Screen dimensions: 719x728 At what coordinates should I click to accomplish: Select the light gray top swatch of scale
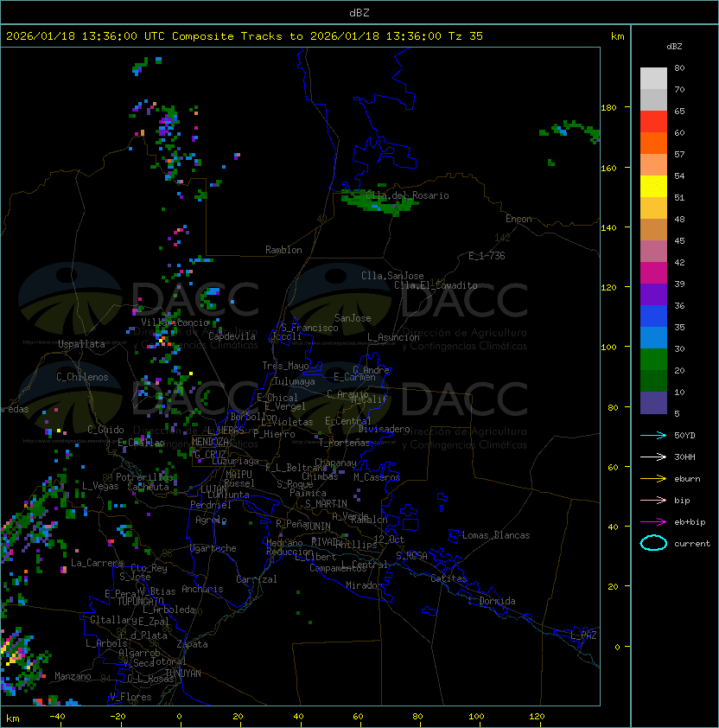(653, 79)
